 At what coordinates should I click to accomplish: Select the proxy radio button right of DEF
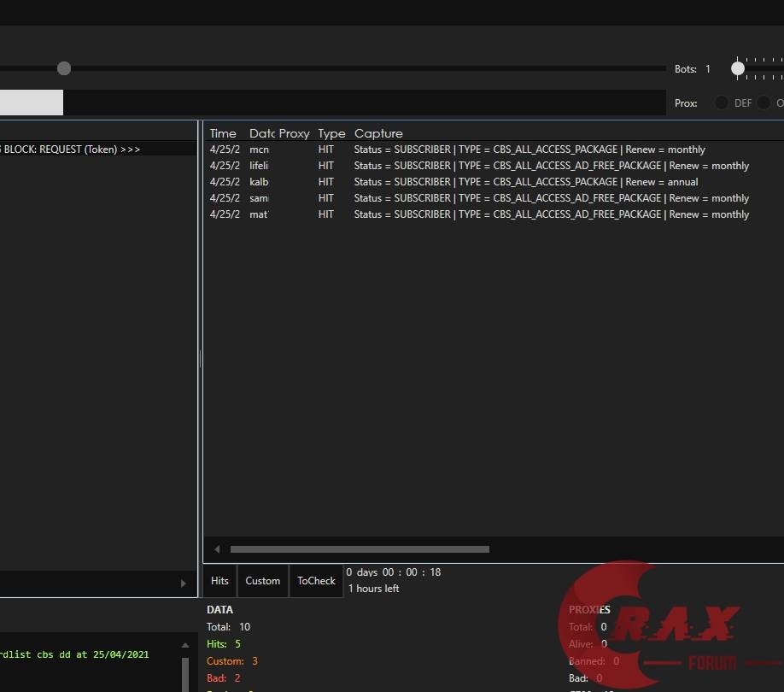pos(764,103)
